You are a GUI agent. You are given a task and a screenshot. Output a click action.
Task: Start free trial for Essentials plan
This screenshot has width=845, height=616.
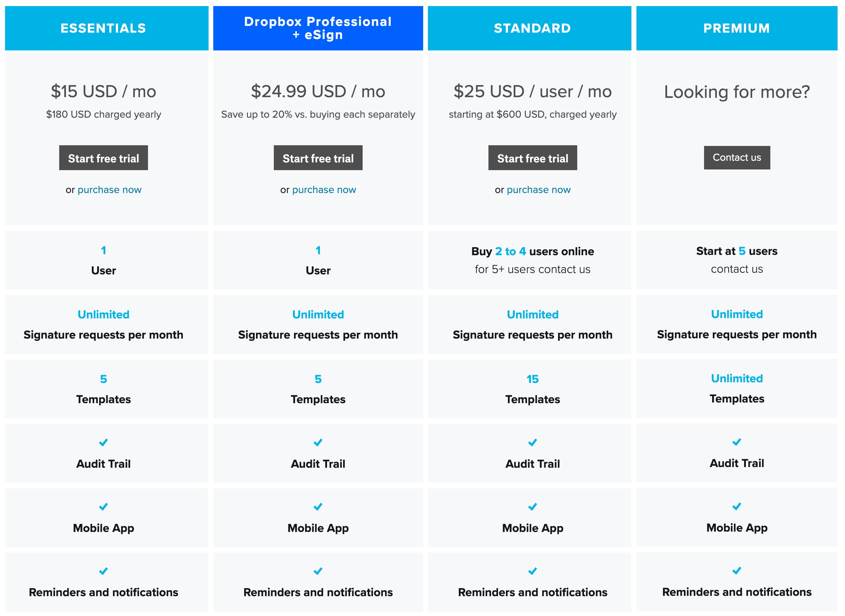[x=103, y=158]
